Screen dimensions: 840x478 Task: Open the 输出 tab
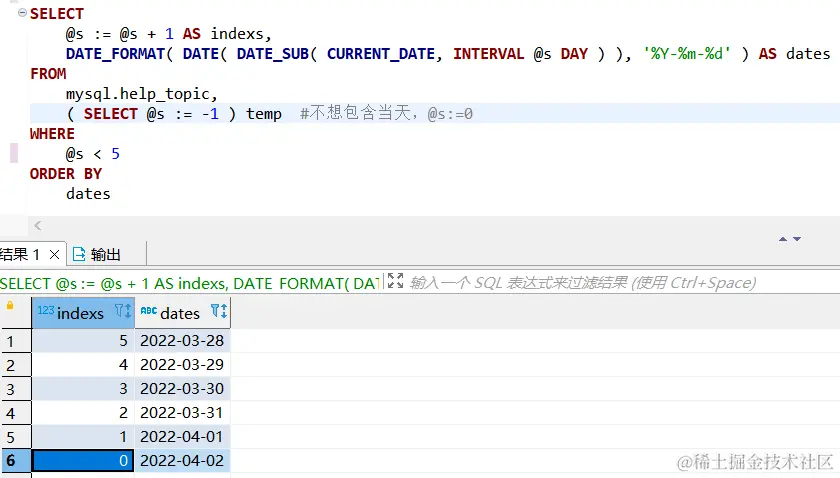[97, 254]
